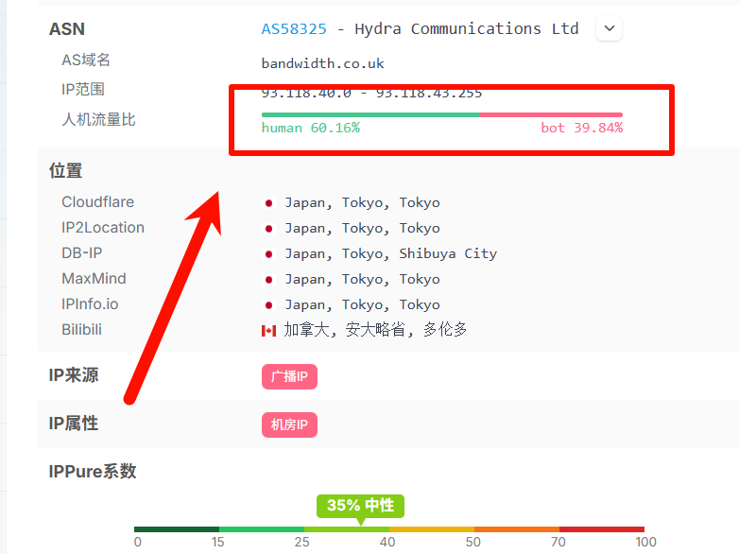Click the 35% 中性 score marker
This screenshot has width=756, height=554.
(360, 506)
